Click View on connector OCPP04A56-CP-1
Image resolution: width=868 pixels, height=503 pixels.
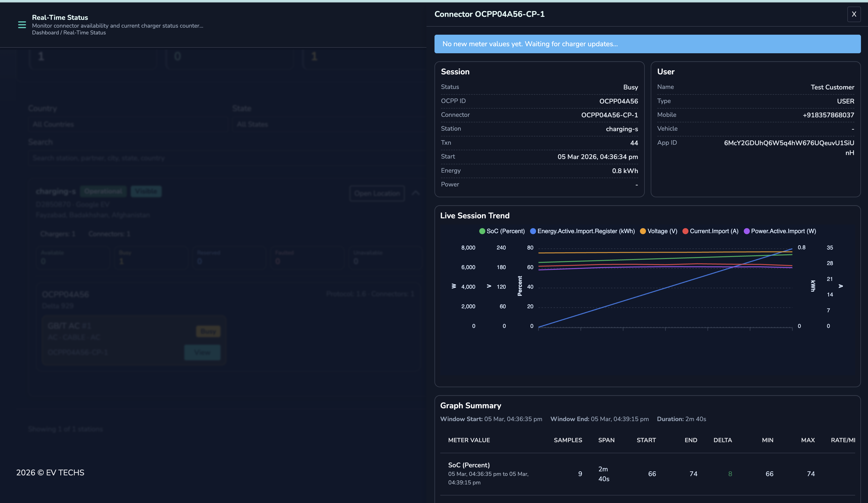202,353
